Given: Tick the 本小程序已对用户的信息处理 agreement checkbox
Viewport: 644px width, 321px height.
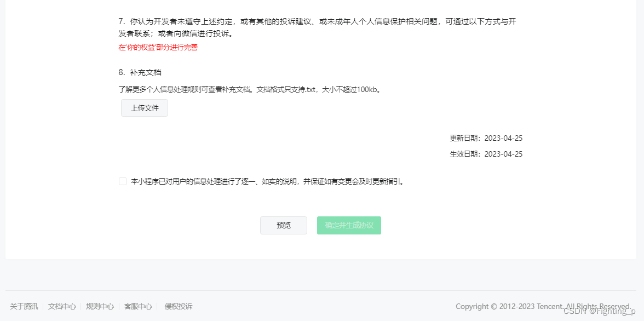Looking at the screenshot, I should click(123, 181).
